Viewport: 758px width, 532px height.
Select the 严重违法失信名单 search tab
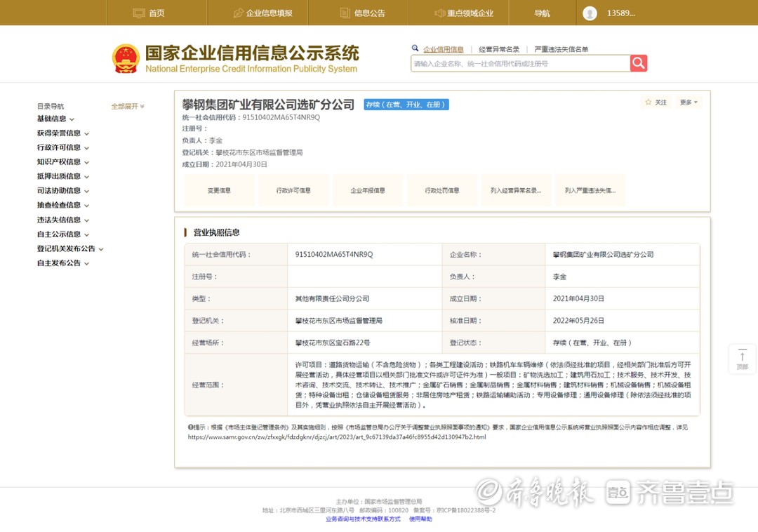pos(561,49)
